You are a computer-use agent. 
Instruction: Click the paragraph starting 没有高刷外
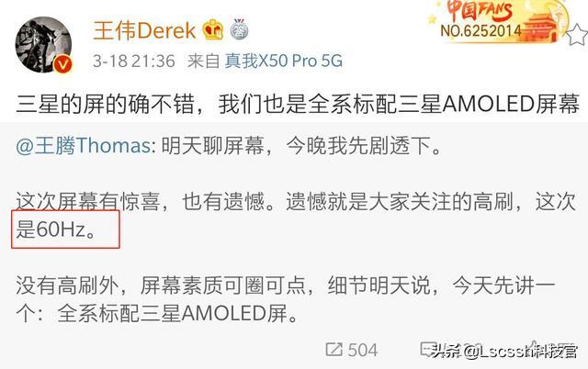coord(286,299)
